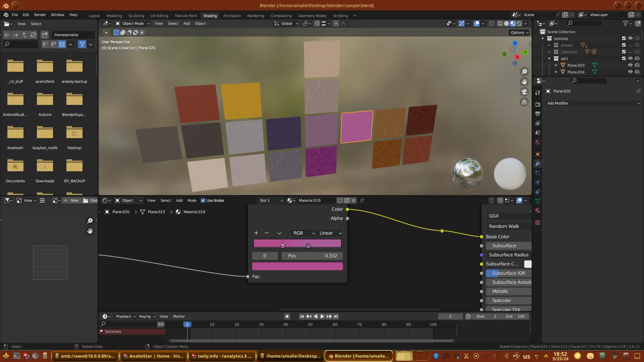Open the Modifier properties wrench tab
This screenshot has width=644, height=362.
pos(538,164)
